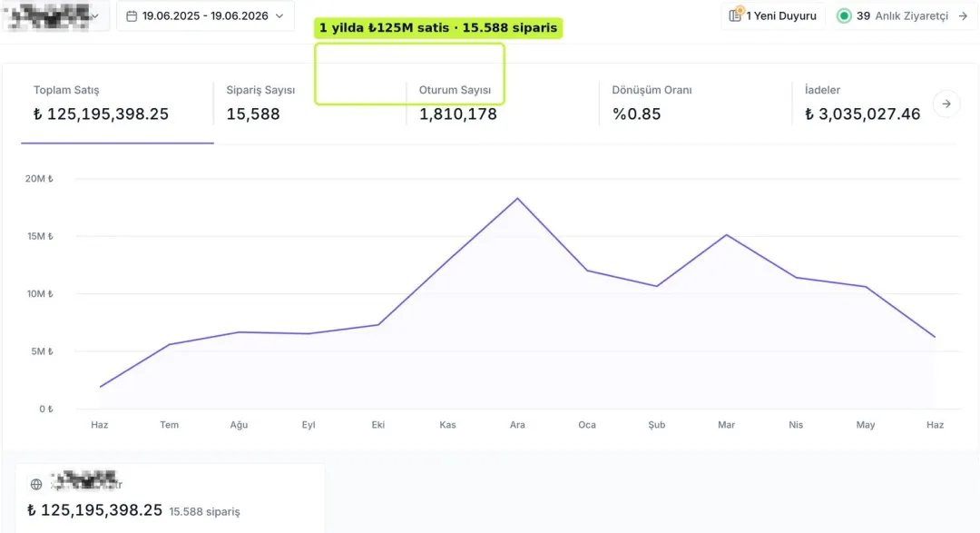The width and height of the screenshot is (980, 533).
Task: Click the Ara peak on sales chart
Action: [x=517, y=198]
